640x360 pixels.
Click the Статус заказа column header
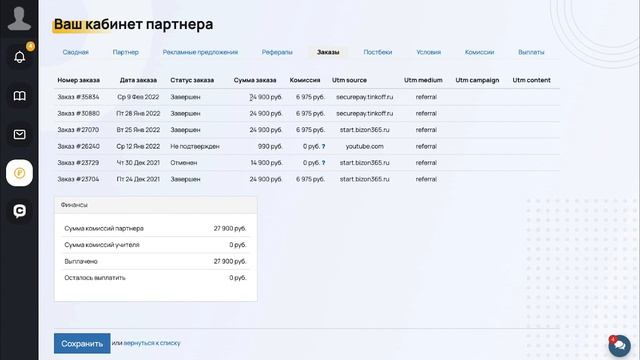click(x=192, y=80)
